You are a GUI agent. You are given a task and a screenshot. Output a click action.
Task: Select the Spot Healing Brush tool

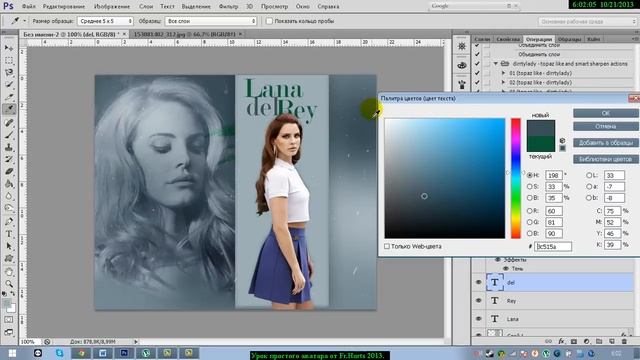pyautogui.click(x=9, y=122)
